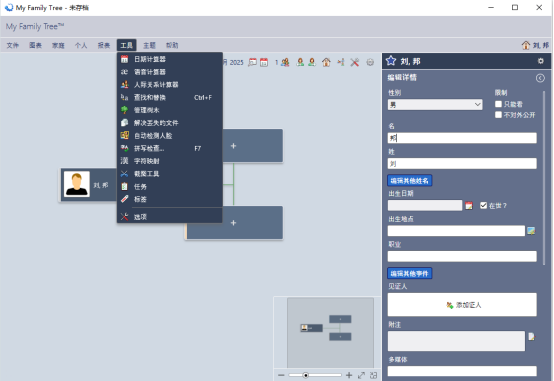Click the grey gear toolbar icon
The width and height of the screenshot is (554, 381).
(x=370, y=63)
